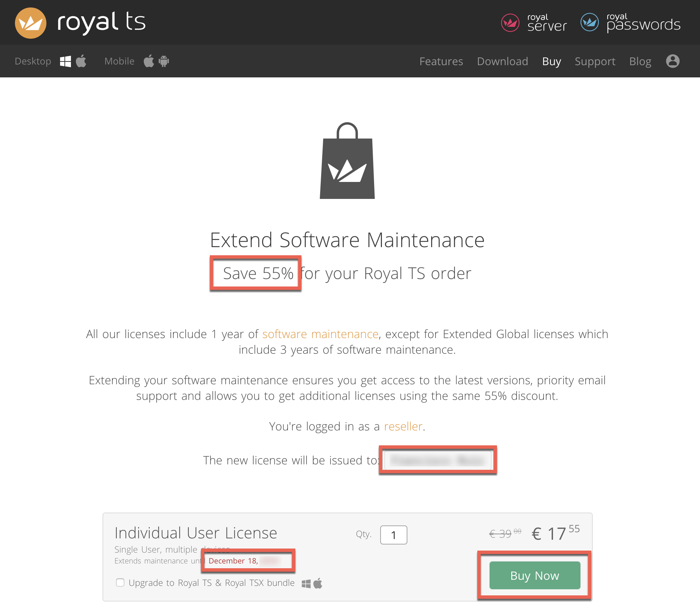
Task: Enable Upgrade to Royal TS & TSX bundle
Action: (x=120, y=582)
